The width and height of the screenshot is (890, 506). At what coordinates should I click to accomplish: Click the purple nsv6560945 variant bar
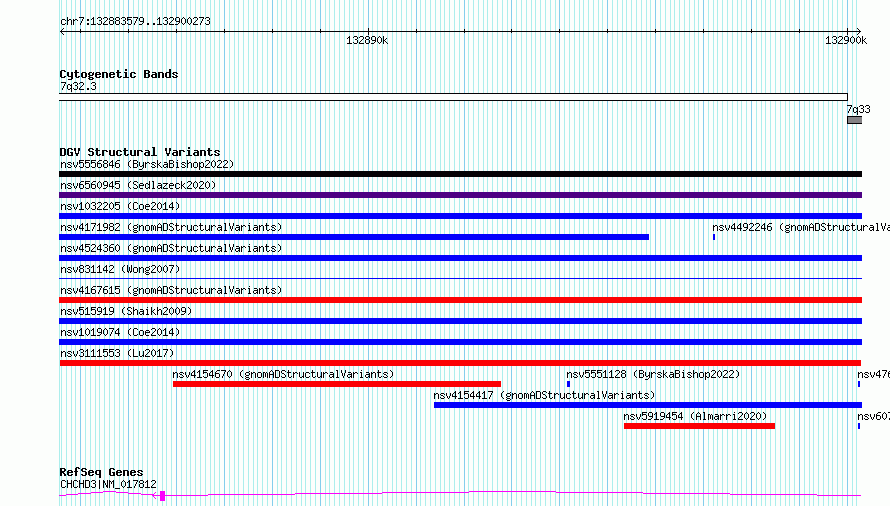tap(460, 195)
